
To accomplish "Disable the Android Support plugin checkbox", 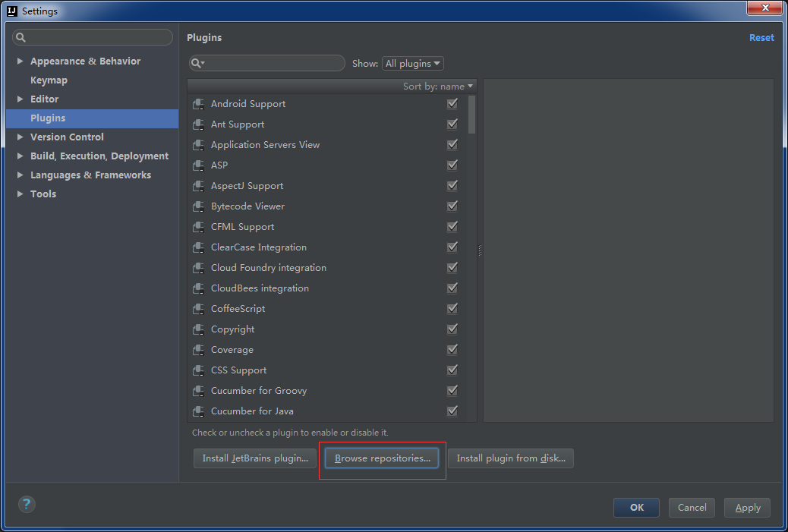I will 452,103.
